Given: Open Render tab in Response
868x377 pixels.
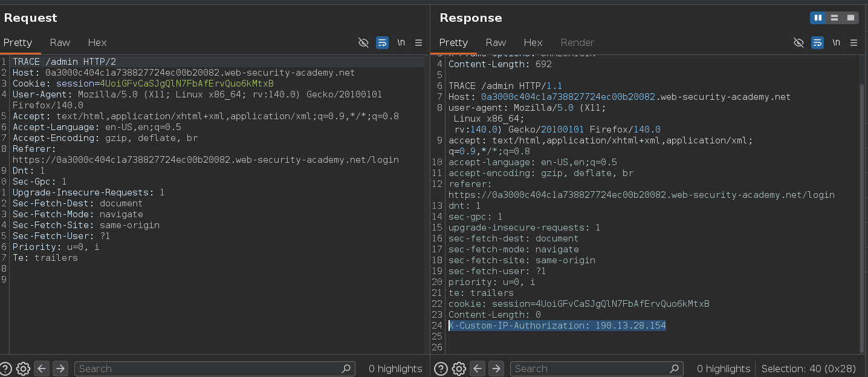Looking at the screenshot, I should tap(577, 42).
